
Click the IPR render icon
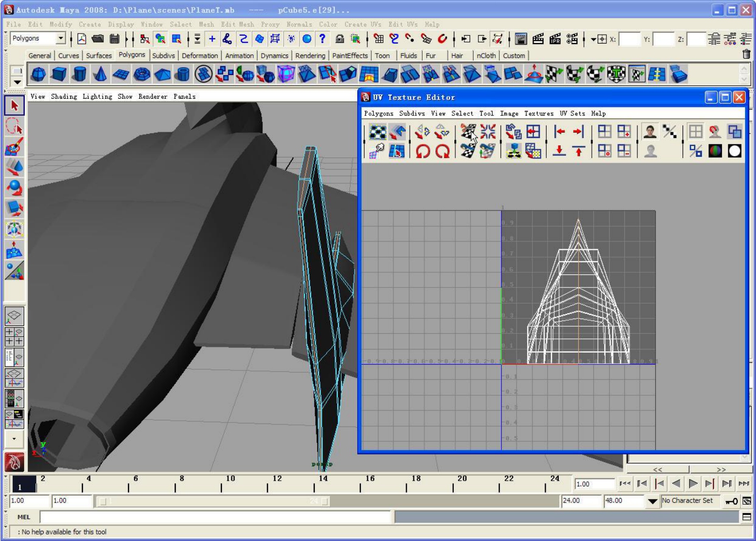coord(555,39)
